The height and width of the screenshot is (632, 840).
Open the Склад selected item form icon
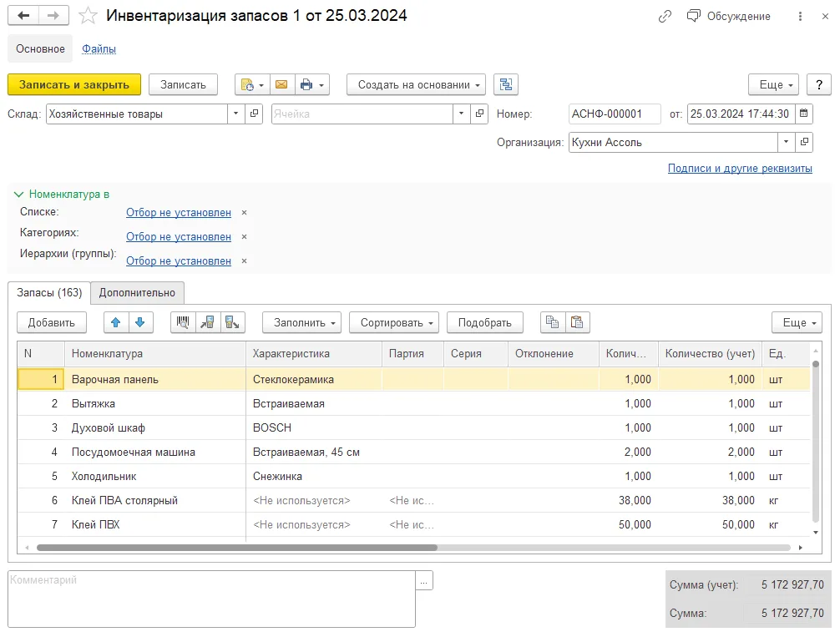pos(254,114)
